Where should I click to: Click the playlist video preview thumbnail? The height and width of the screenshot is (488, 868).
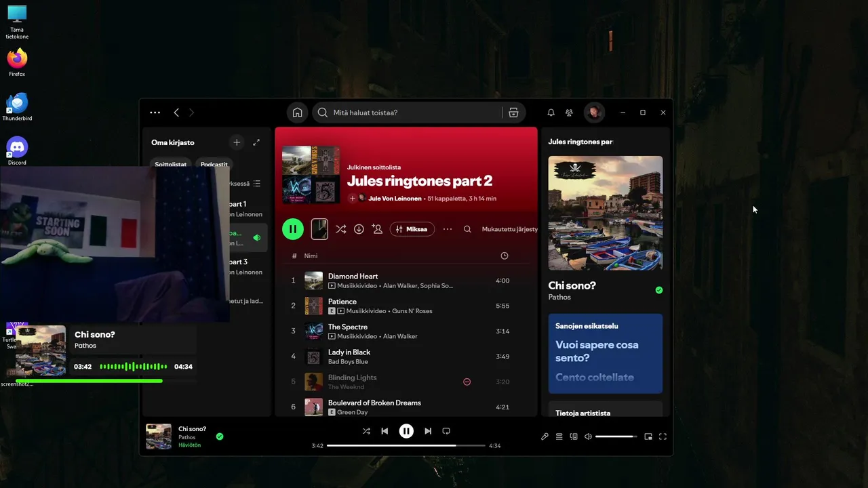(x=319, y=229)
